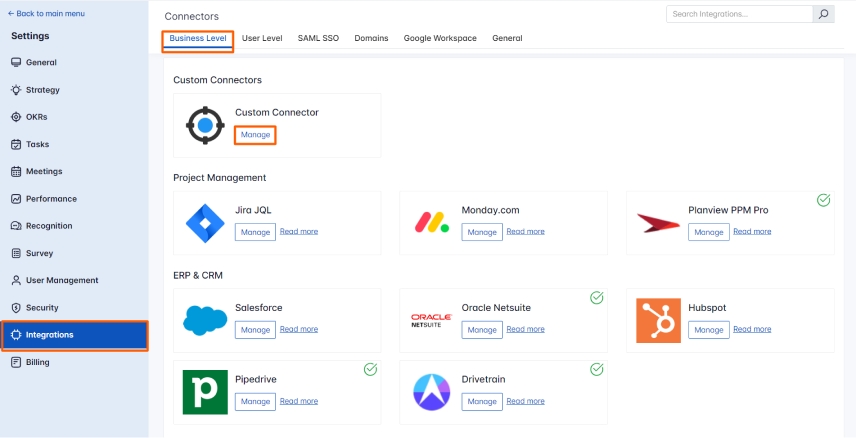Click the Drivetrain connected checkmark
The width and height of the screenshot is (856, 438).
[597, 370]
